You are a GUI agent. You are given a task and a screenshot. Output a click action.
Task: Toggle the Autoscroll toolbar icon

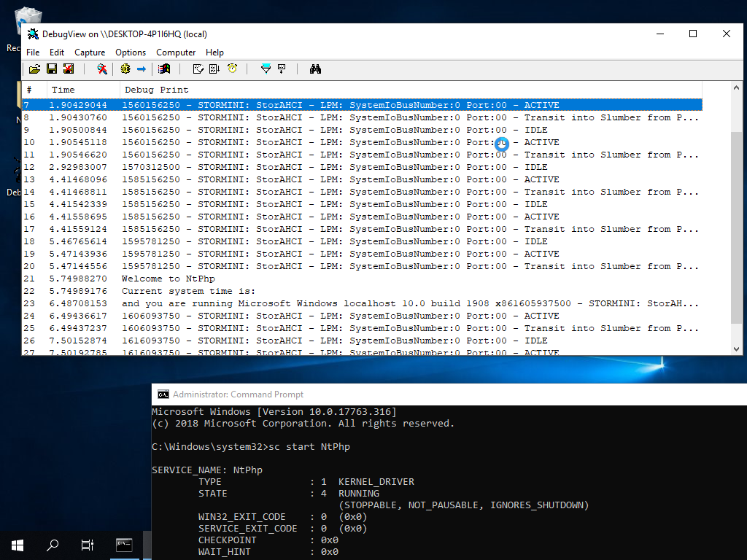[214, 69]
